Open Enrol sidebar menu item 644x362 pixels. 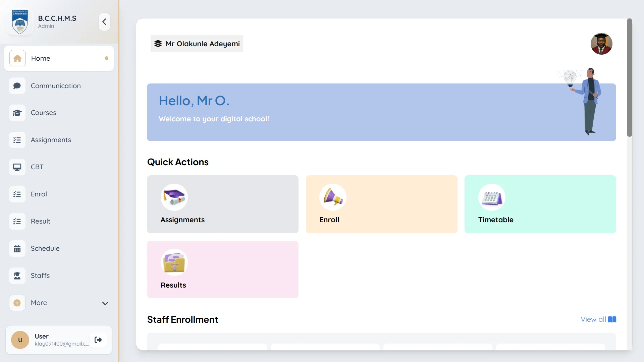[x=39, y=194]
